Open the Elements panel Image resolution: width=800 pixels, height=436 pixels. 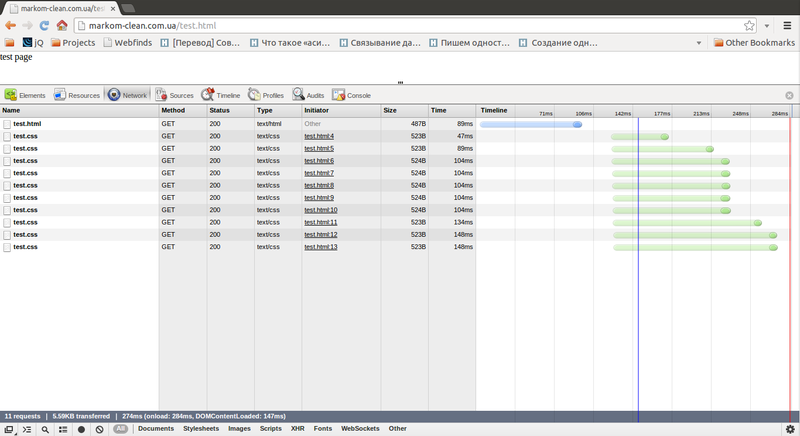coord(25,95)
